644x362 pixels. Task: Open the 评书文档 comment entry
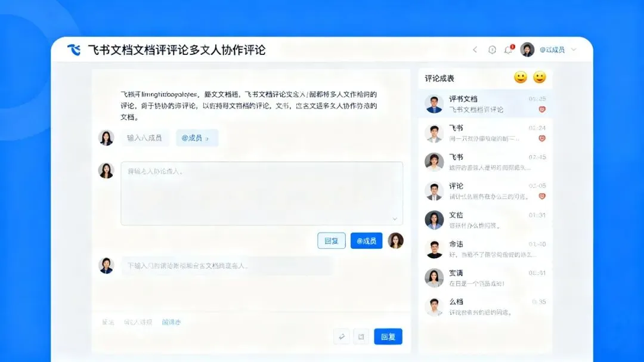pos(485,104)
